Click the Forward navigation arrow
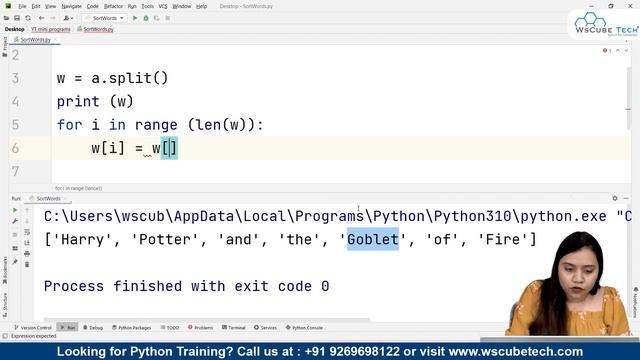The width and height of the screenshot is (640, 360). coord(53,18)
